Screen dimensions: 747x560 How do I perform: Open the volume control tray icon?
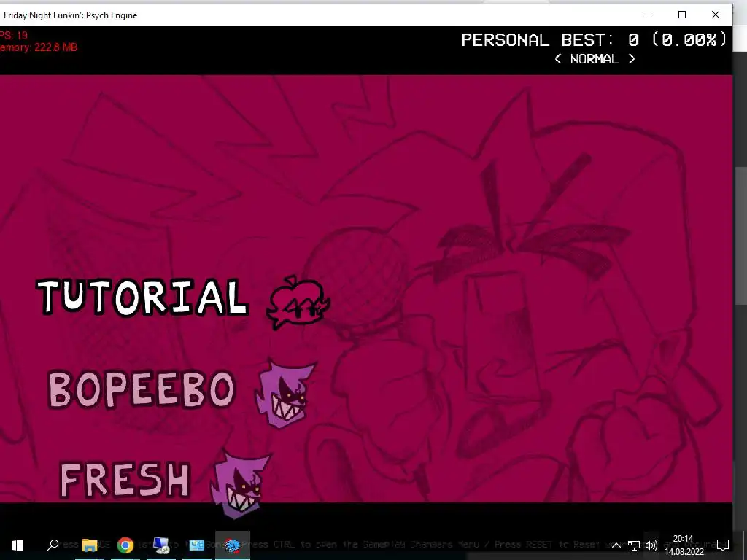[x=651, y=545]
